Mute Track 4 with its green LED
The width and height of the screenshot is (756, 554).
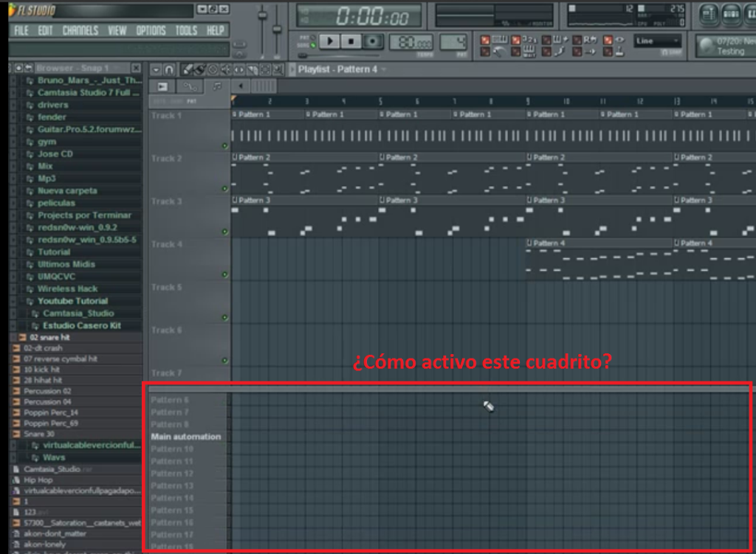pos(224,274)
